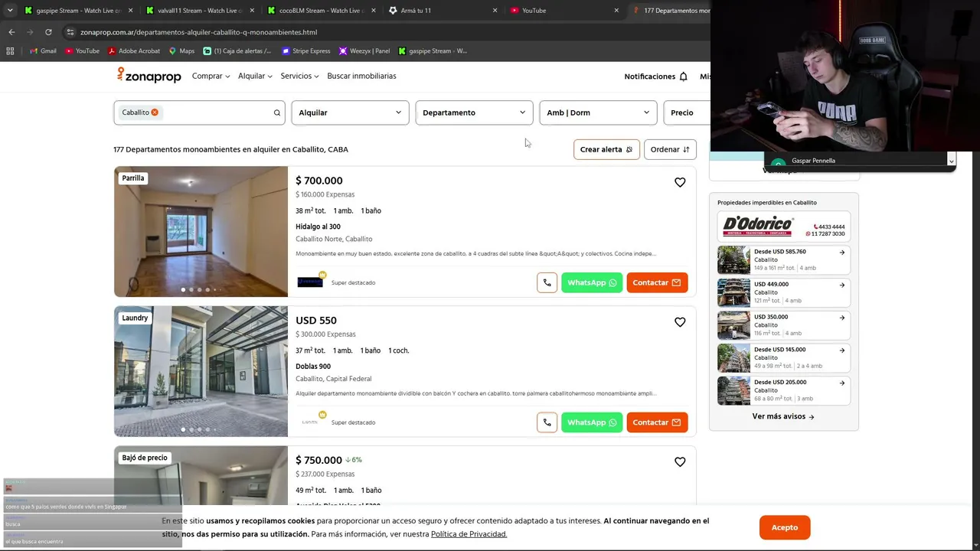Call advertiser of Doblas 900 listing
The image size is (980, 551).
(547, 422)
